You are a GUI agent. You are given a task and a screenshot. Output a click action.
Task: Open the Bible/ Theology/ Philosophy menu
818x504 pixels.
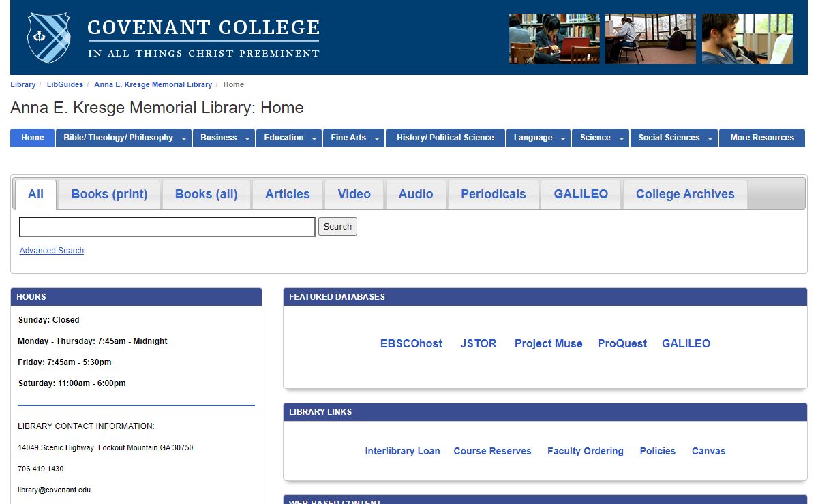[119, 138]
